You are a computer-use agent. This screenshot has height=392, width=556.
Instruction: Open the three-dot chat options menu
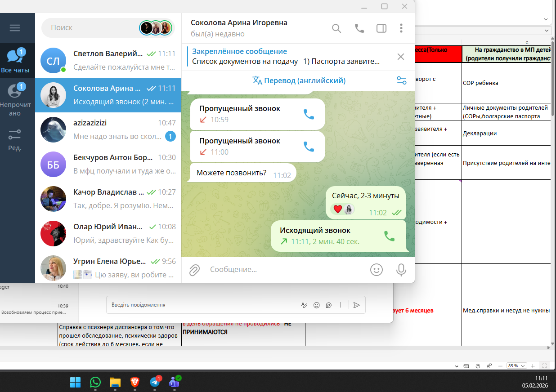(x=401, y=28)
